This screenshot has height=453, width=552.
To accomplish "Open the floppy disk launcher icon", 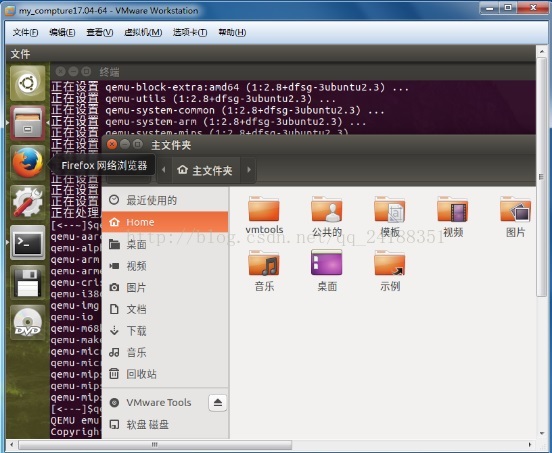I will 27,282.
